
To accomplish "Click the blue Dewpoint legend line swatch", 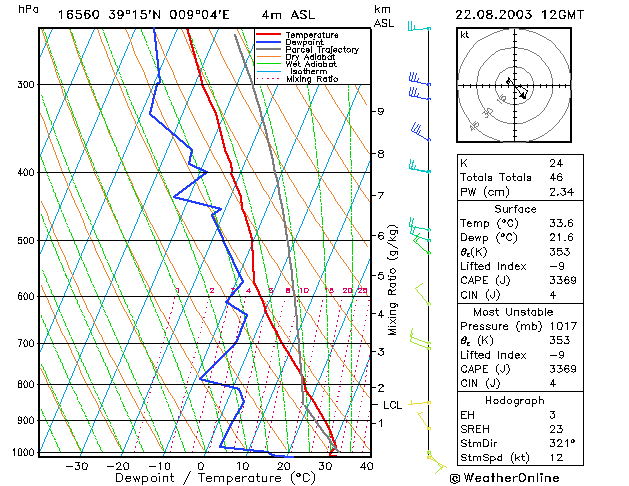I will point(268,42).
